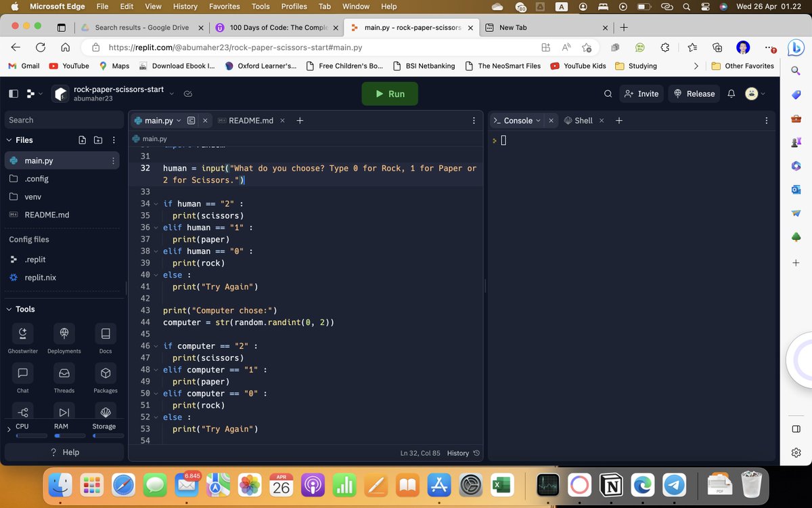The image size is (812, 508).
Task: Open Edge Collections icon
Action: click(x=717, y=47)
